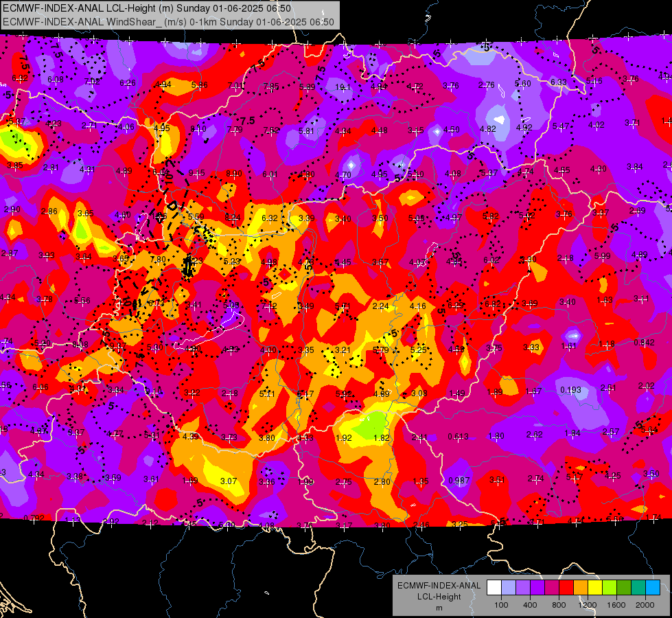Click the wind shear value '9.15'

[x=196, y=173]
